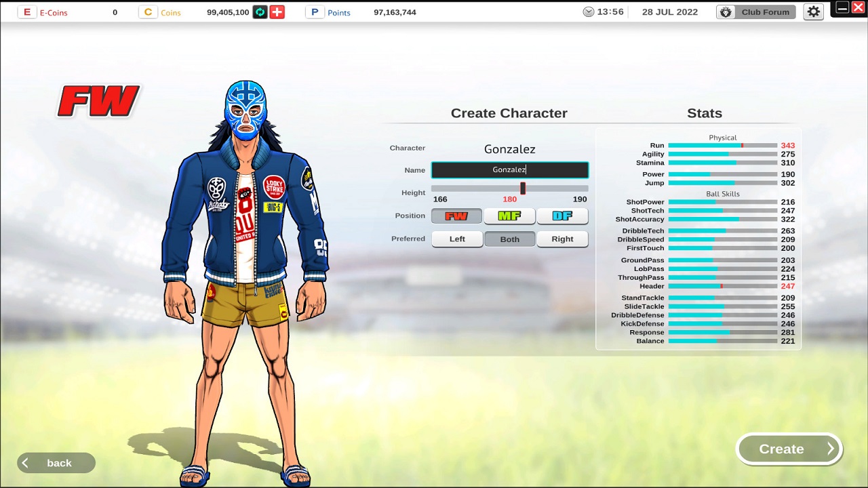The image size is (868, 488).
Task: Open settings with the gear icon
Action: click(813, 12)
